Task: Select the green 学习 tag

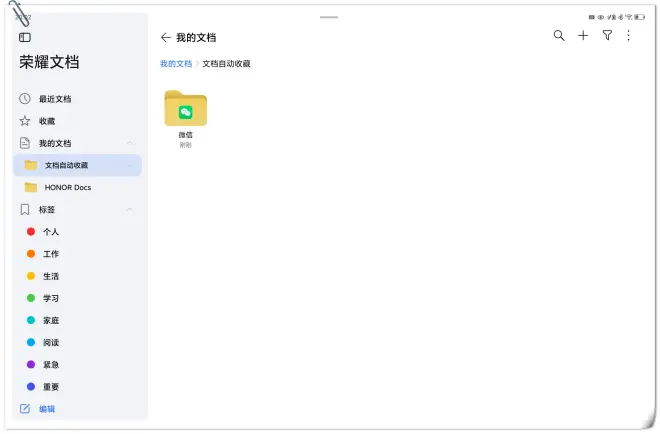Action: tap(50, 298)
